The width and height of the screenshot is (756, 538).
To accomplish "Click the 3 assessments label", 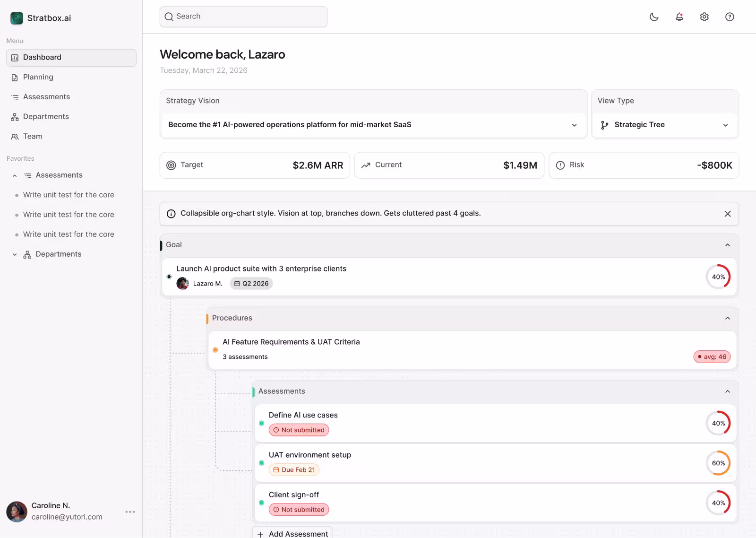I will click(245, 357).
